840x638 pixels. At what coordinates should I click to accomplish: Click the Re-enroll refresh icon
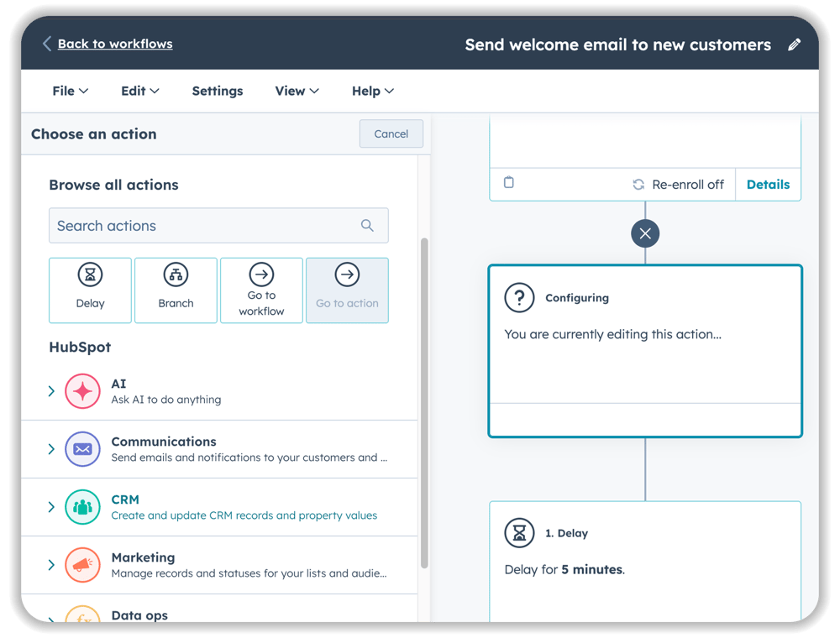tap(638, 185)
